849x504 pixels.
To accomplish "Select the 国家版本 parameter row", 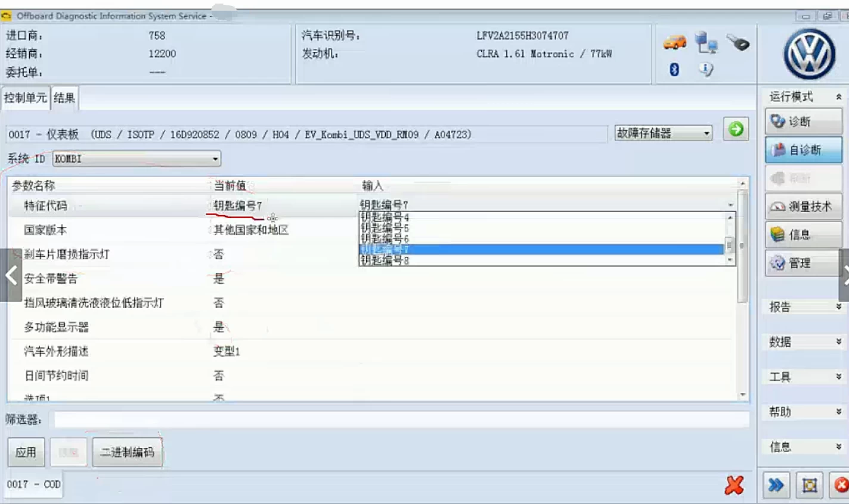I will coord(184,230).
